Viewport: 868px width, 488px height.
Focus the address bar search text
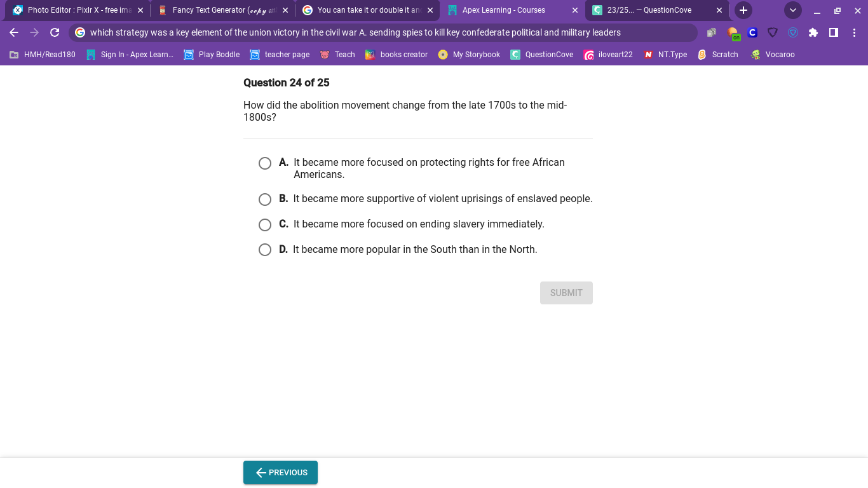pyautogui.click(x=355, y=32)
